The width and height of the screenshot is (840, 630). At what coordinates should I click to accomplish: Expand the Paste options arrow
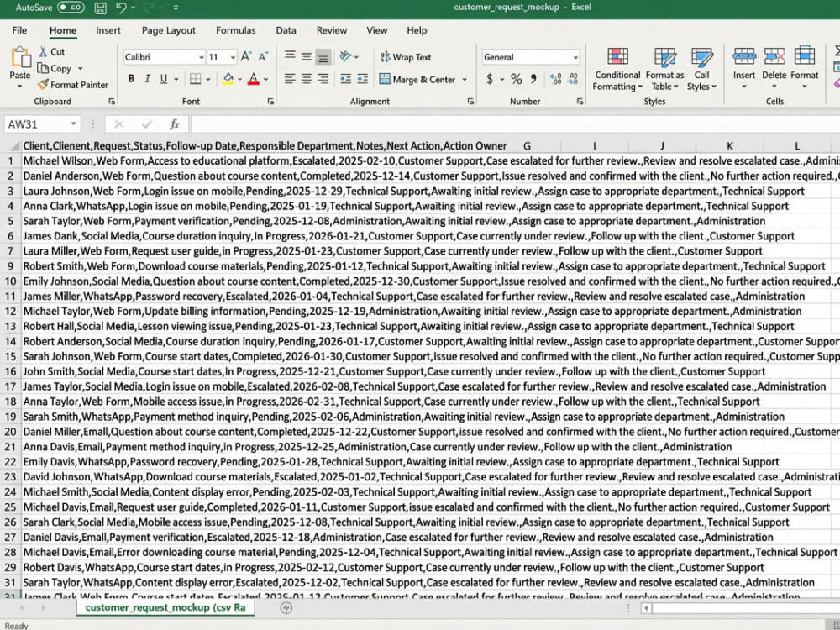click(20, 86)
